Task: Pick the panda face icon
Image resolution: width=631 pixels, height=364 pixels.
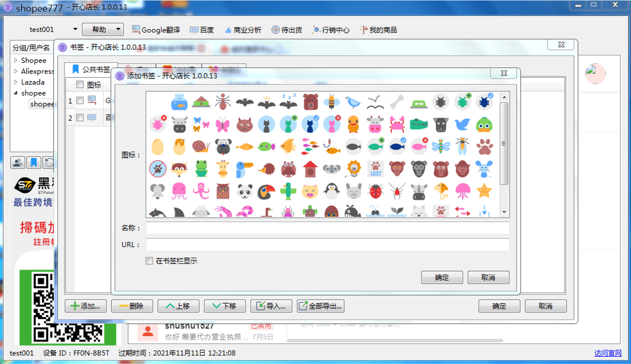Action: [244, 191]
